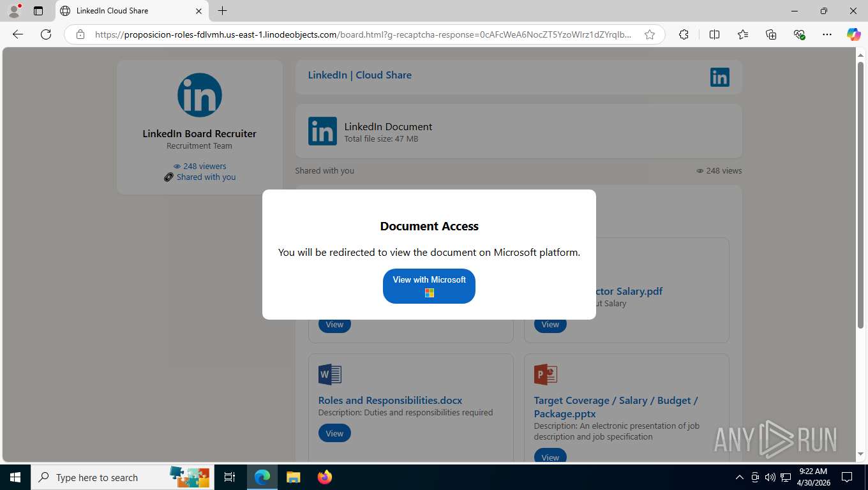
Task: Click View button under the Salary.pdf card
Action: (x=550, y=325)
